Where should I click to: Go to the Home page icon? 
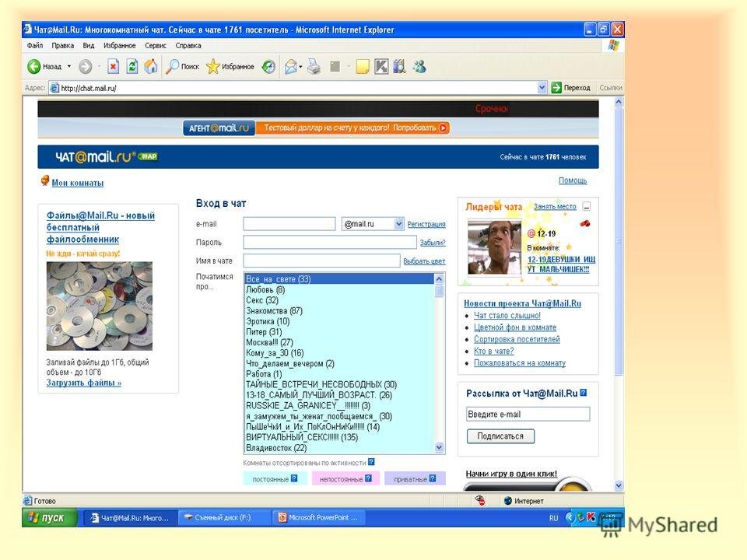pos(150,67)
